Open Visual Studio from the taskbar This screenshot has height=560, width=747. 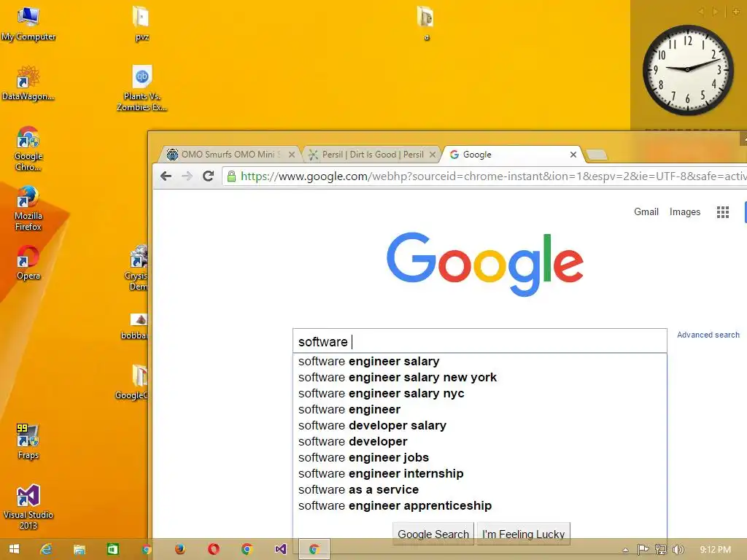[281, 549]
